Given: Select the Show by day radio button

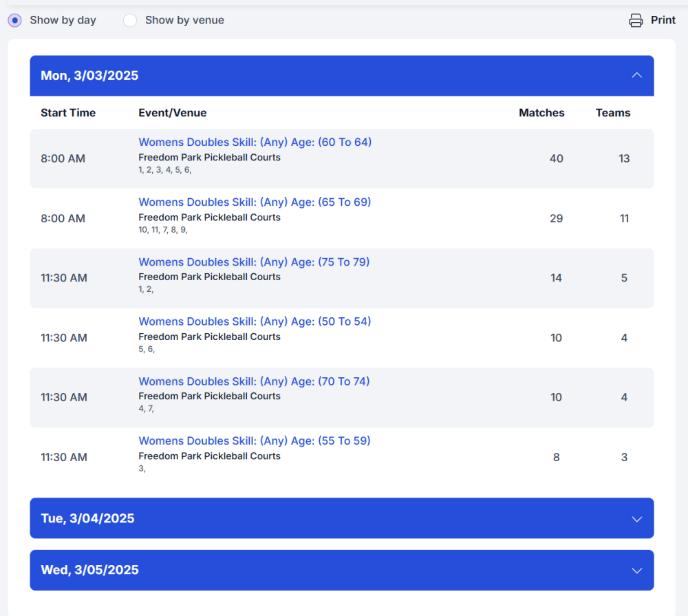Looking at the screenshot, I should pos(14,21).
